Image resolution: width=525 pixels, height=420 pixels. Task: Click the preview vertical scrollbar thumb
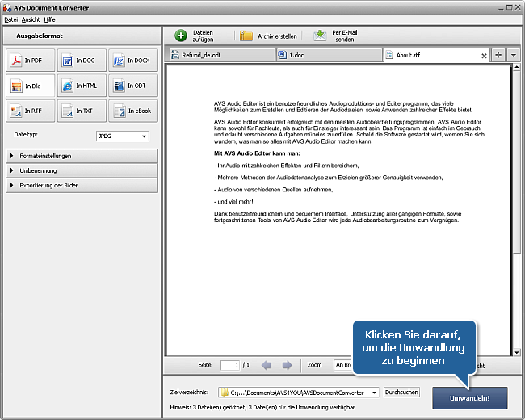pos(516,161)
